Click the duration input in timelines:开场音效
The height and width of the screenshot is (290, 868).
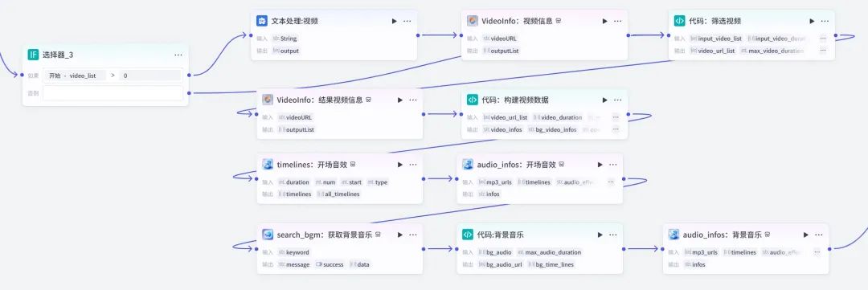tap(294, 182)
